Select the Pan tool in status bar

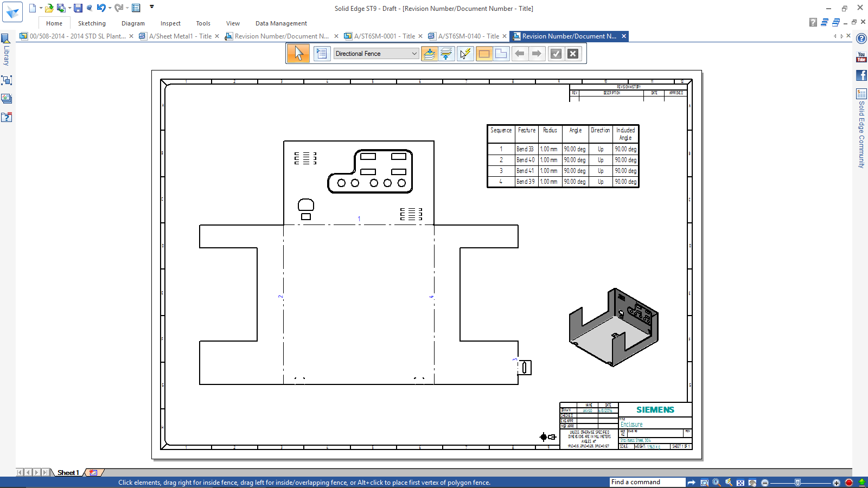click(x=752, y=482)
